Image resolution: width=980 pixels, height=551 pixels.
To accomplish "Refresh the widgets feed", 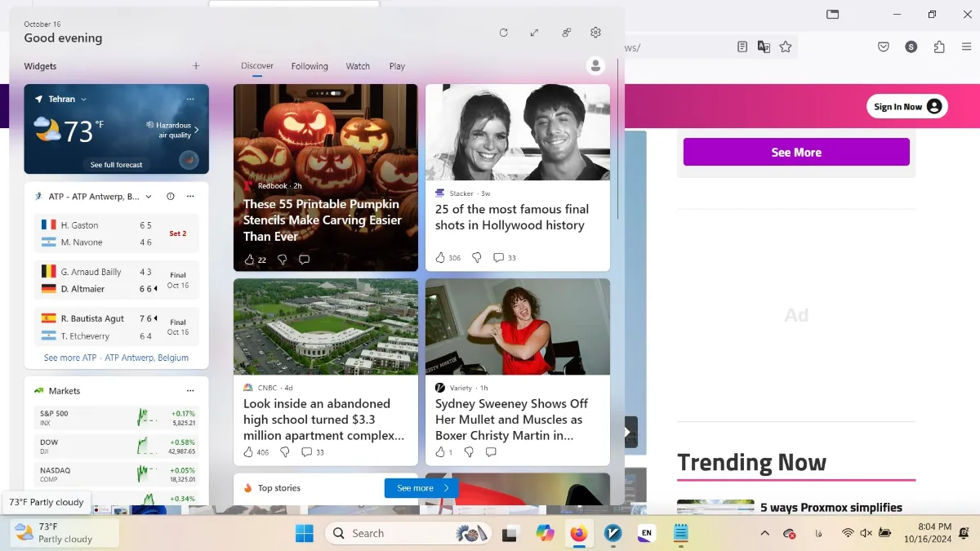I will click(503, 33).
